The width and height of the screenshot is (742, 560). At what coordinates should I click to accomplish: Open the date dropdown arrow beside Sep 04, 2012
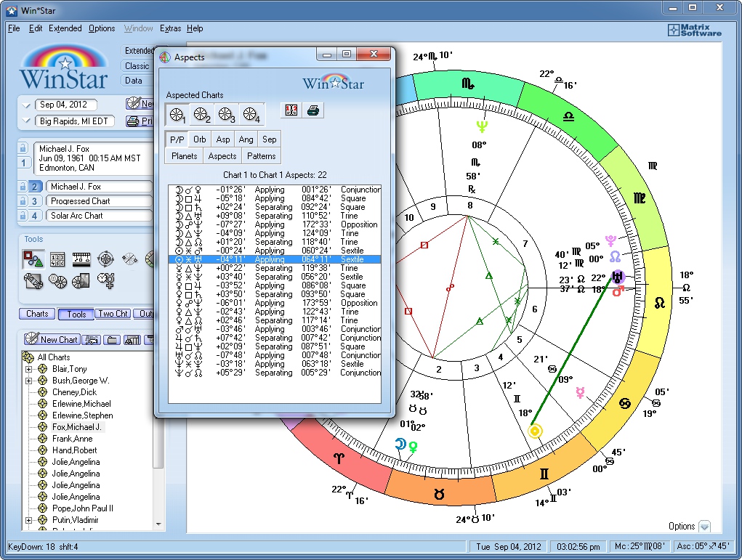[x=26, y=105]
